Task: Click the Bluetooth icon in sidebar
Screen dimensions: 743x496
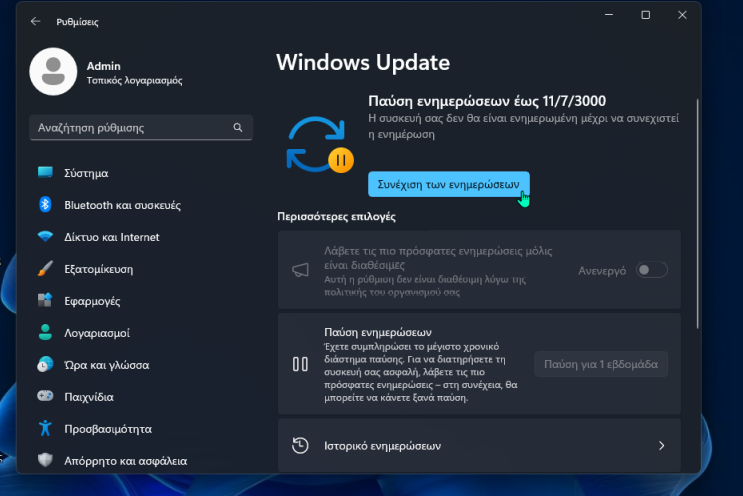Action: pyautogui.click(x=45, y=205)
